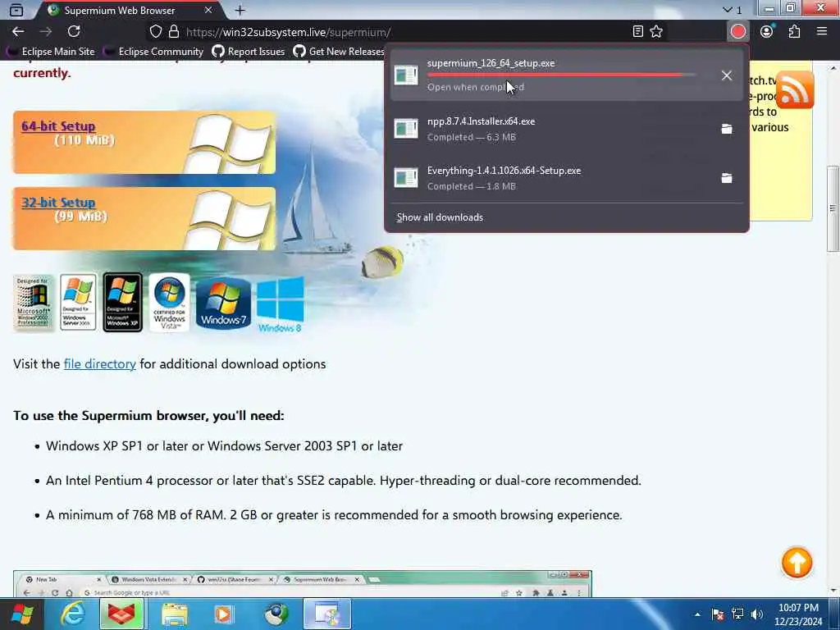Click the page vertical scrollbar thumb
This screenshot has width=840, height=630.
[x=833, y=208]
